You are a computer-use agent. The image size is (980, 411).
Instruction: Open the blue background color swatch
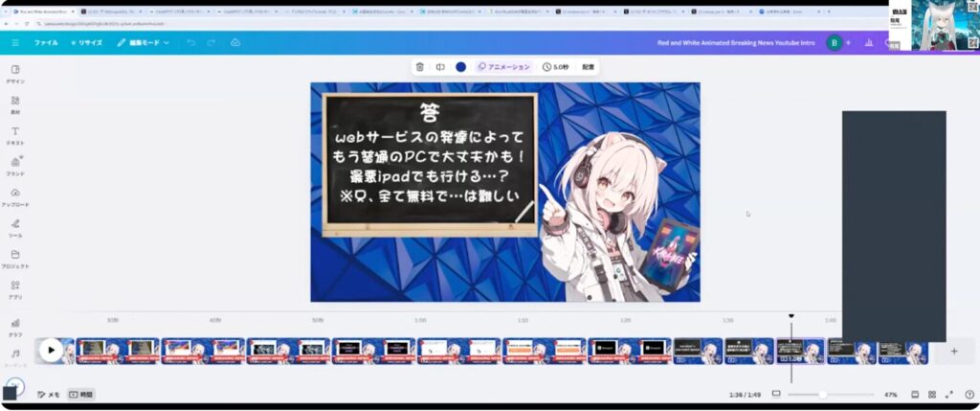tap(461, 67)
